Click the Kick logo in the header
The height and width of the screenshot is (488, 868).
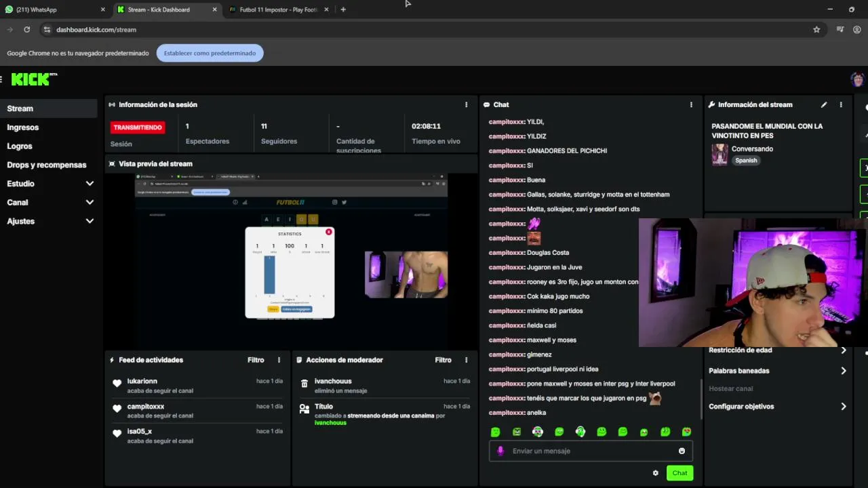tap(34, 79)
